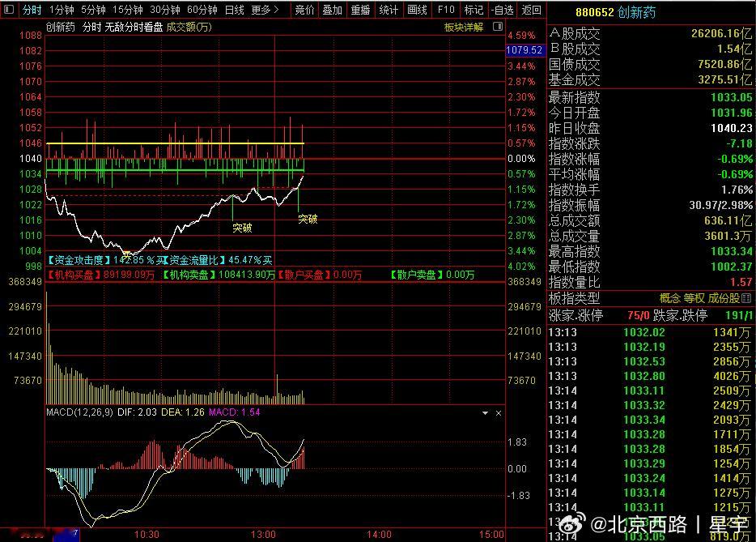Click the 10:30 time axis label
Image resolution: width=756 pixels, height=542 pixels.
tap(147, 534)
